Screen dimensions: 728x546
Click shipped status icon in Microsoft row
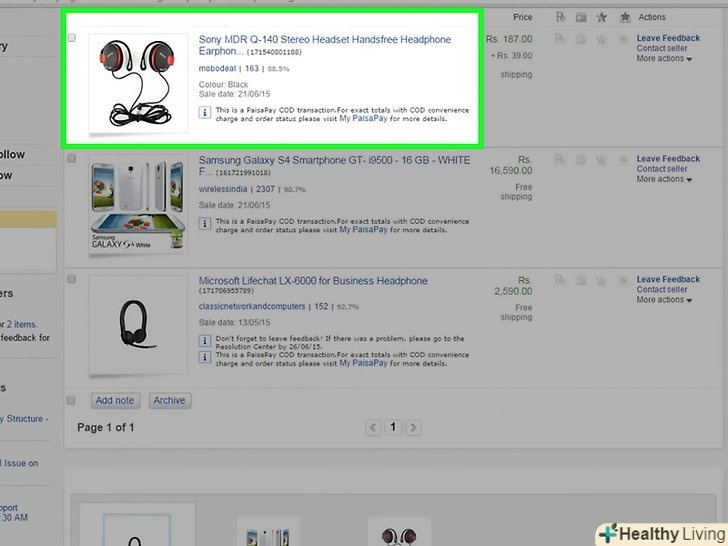click(x=581, y=281)
